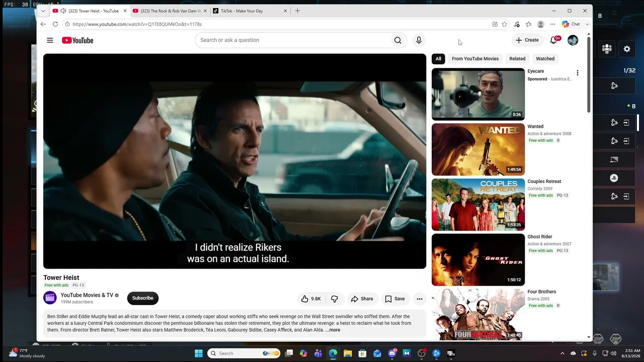Close the TikTok tab
Image resolution: width=644 pixels, height=362 pixels.
(x=285, y=11)
